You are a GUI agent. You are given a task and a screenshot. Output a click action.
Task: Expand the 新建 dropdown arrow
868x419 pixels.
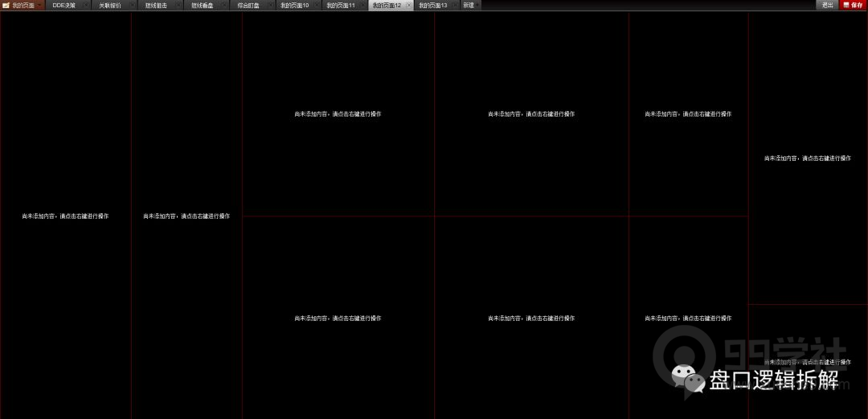point(478,5)
